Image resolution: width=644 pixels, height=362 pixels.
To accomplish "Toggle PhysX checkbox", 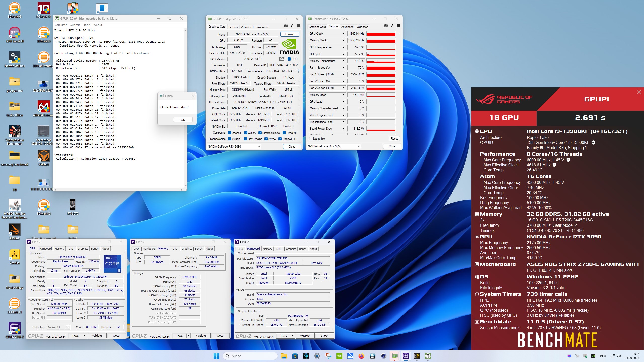I will point(266,139).
